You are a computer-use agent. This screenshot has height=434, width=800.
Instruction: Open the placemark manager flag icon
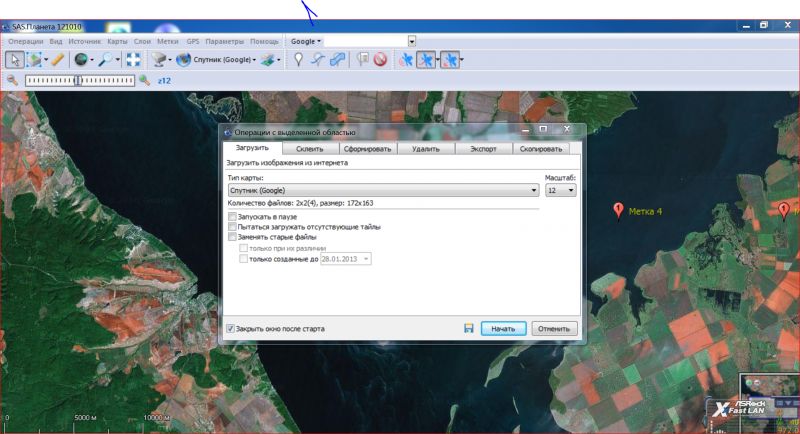click(x=363, y=60)
